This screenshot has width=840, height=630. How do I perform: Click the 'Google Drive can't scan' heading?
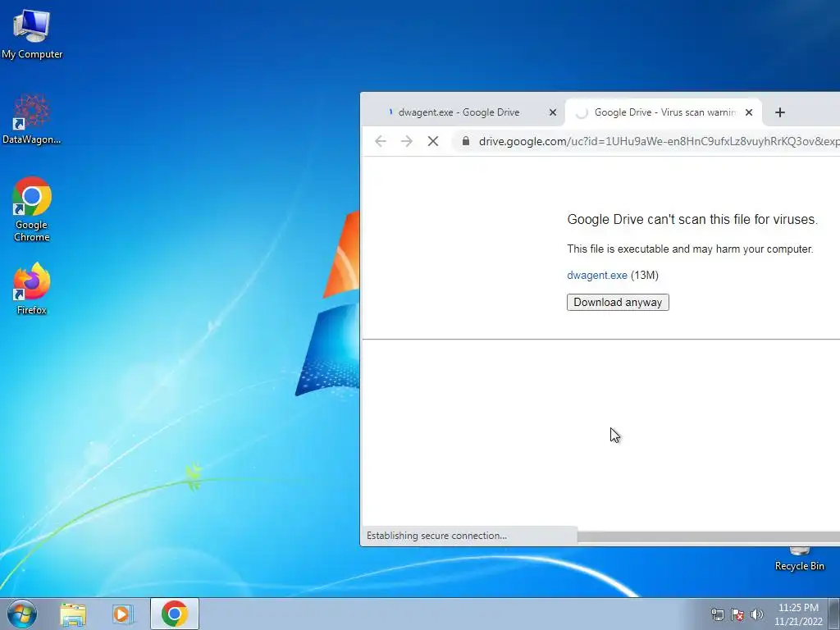tap(692, 219)
